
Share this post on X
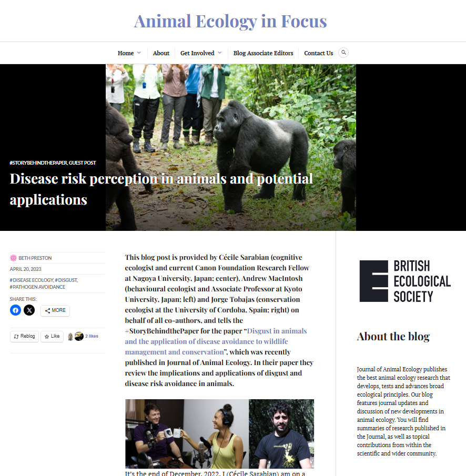(x=29, y=310)
